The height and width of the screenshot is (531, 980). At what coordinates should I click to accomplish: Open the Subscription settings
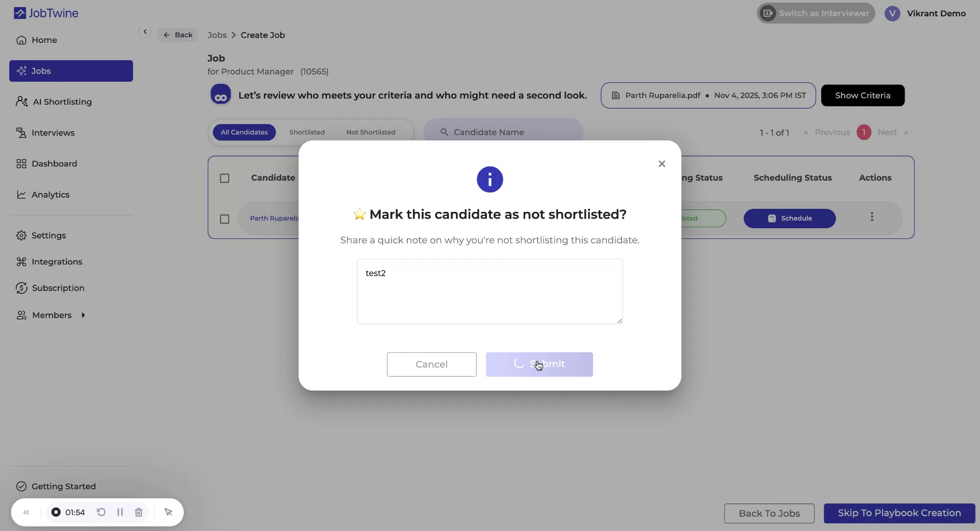pyautogui.click(x=58, y=288)
